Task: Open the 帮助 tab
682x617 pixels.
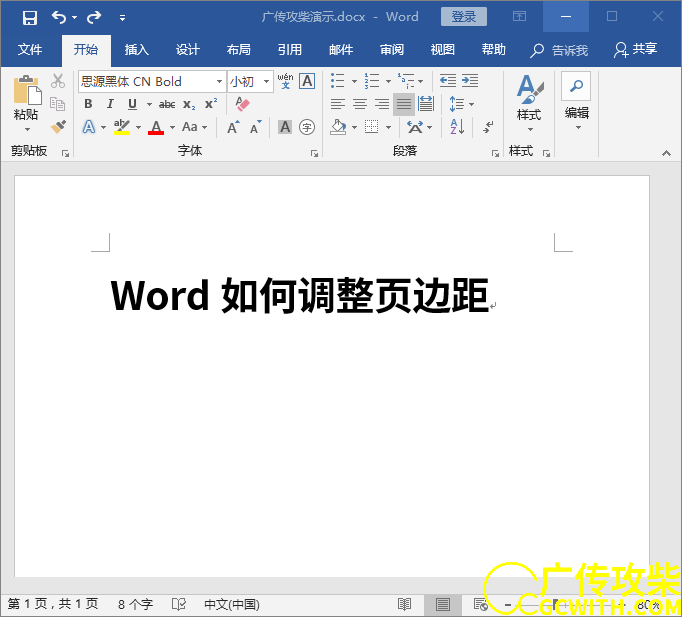Action: pyautogui.click(x=494, y=50)
